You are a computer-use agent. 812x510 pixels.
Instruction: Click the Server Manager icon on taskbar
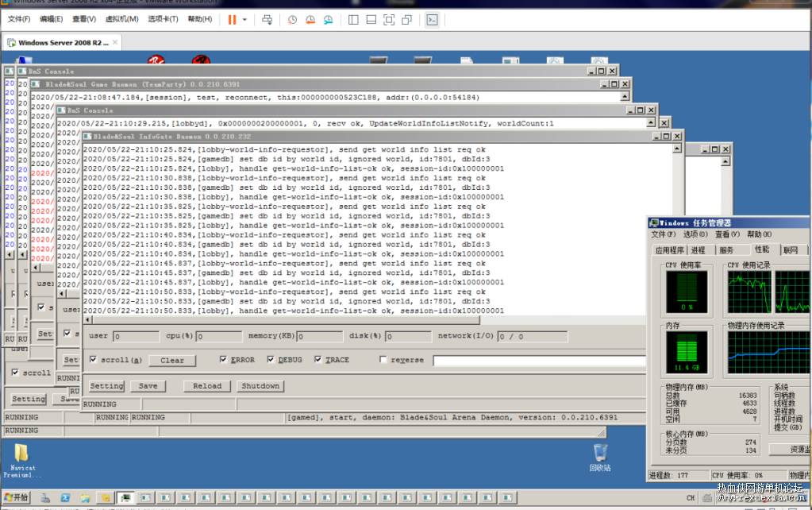(x=45, y=498)
